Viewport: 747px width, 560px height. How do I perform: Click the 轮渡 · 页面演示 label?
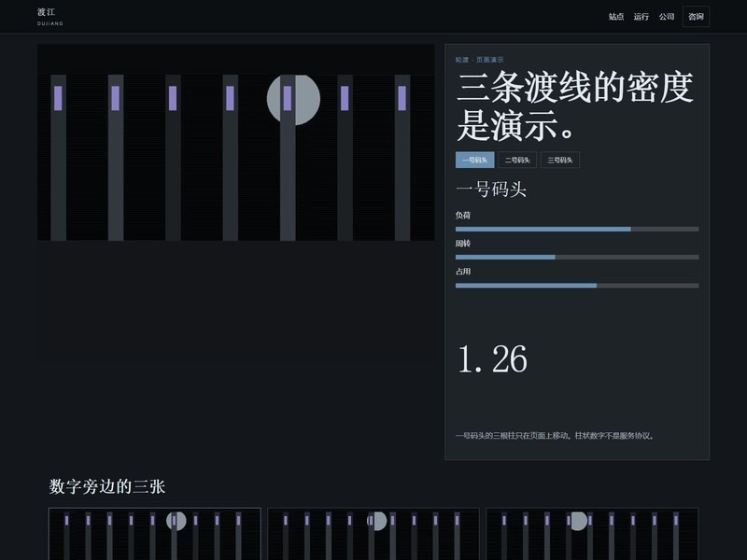point(479,60)
